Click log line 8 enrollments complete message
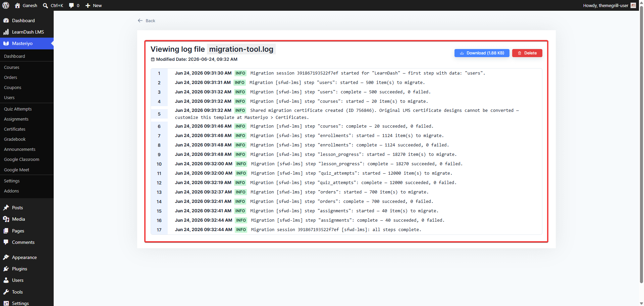The width and height of the screenshot is (644, 306). coord(350,145)
